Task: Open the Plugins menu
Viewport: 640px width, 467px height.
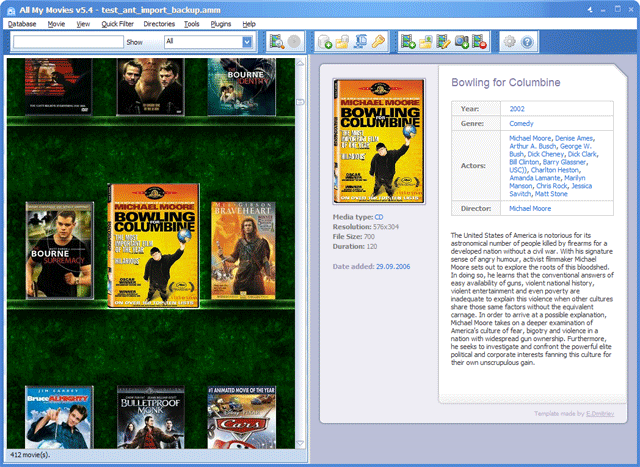Action: pos(221,24)
